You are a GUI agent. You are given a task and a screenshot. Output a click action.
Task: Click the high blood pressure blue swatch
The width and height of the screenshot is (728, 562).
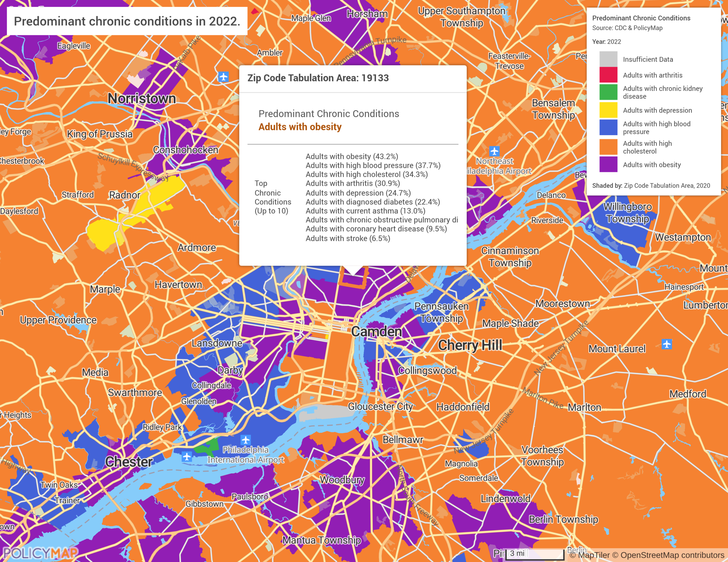608,128
